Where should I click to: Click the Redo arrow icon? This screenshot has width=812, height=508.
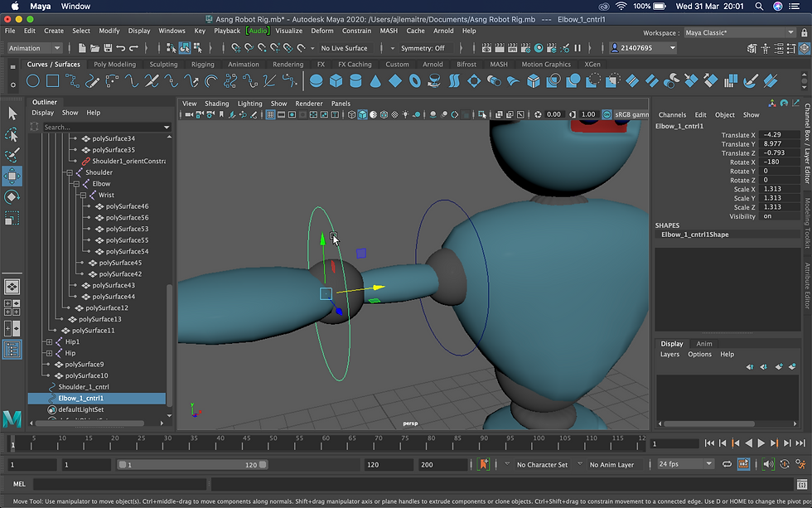(x=133, y=48)
